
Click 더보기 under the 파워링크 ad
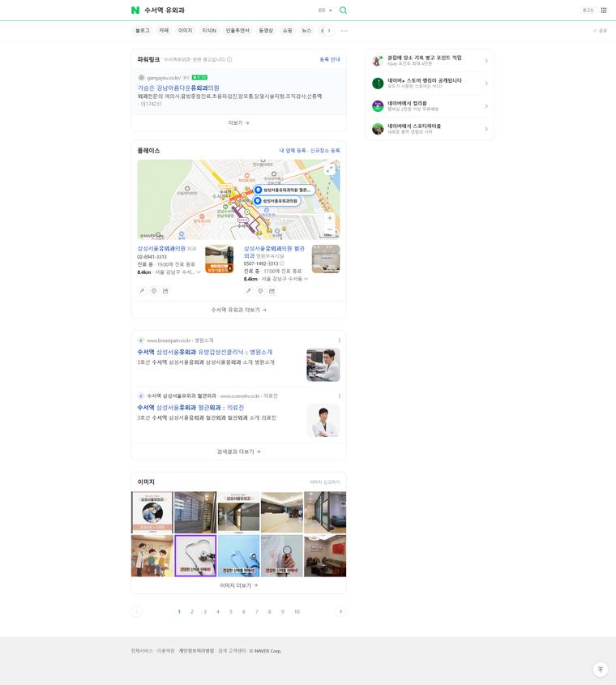pyautogui.click(x=238, y=122)
